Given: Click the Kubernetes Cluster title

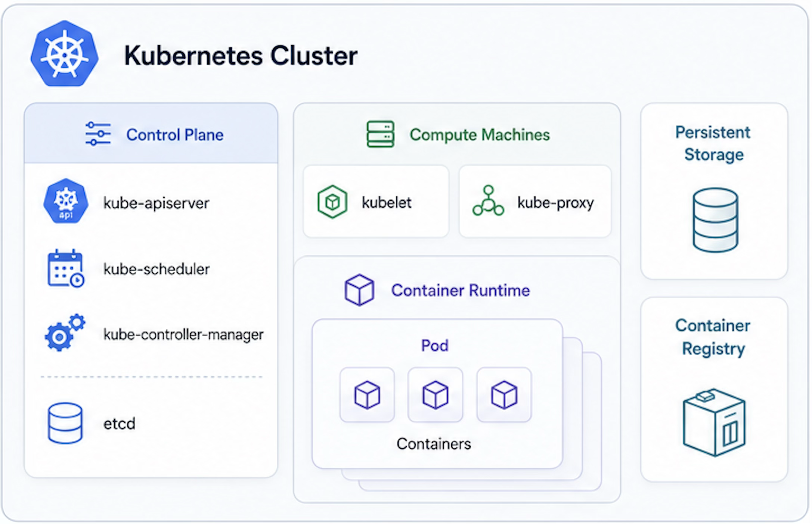Looking at the screenshot, I should pyautogui.click(x=241, y=56).
